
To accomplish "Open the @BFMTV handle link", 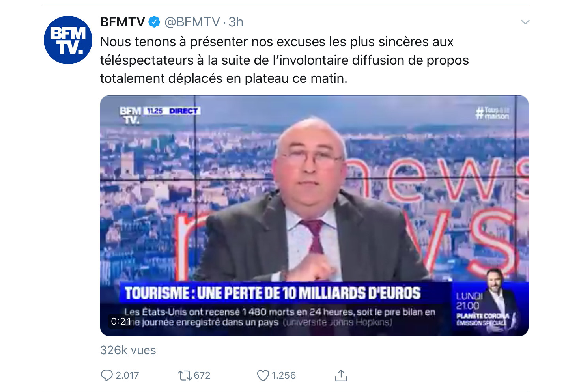I will tap(192, 22).
